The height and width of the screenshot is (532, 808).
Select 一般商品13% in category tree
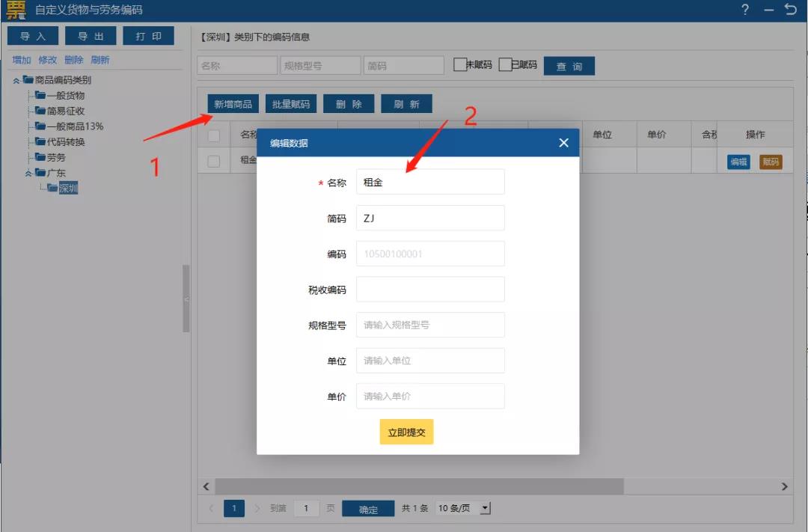(76, 126)
